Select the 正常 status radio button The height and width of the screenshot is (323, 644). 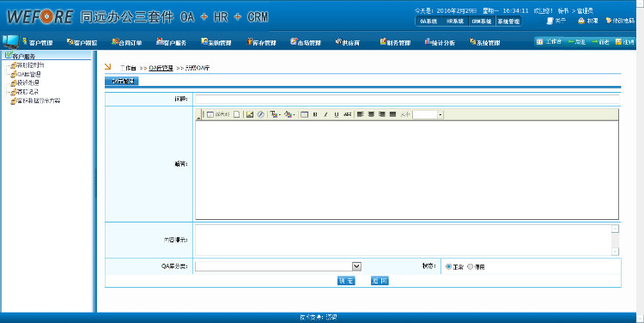click(448, 266)
